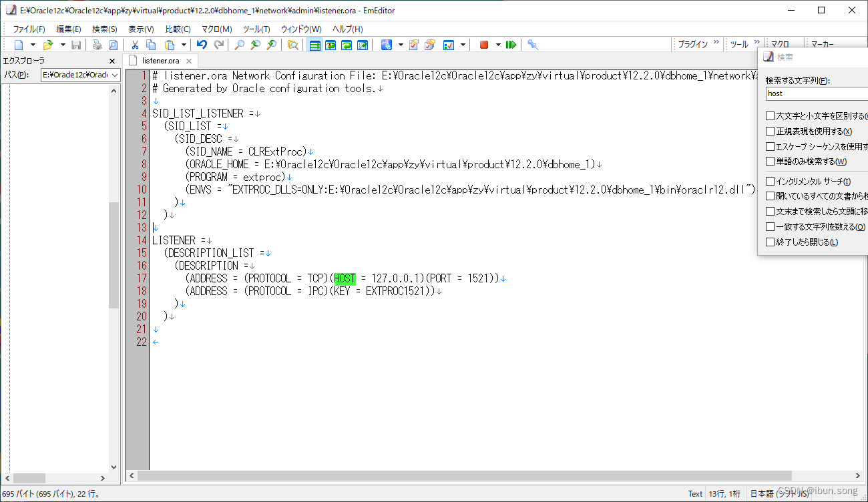Enable インクリメンタル サーチ checkbox
The height and width of the screenshot is (502, 868).
[x=770, y=182]
